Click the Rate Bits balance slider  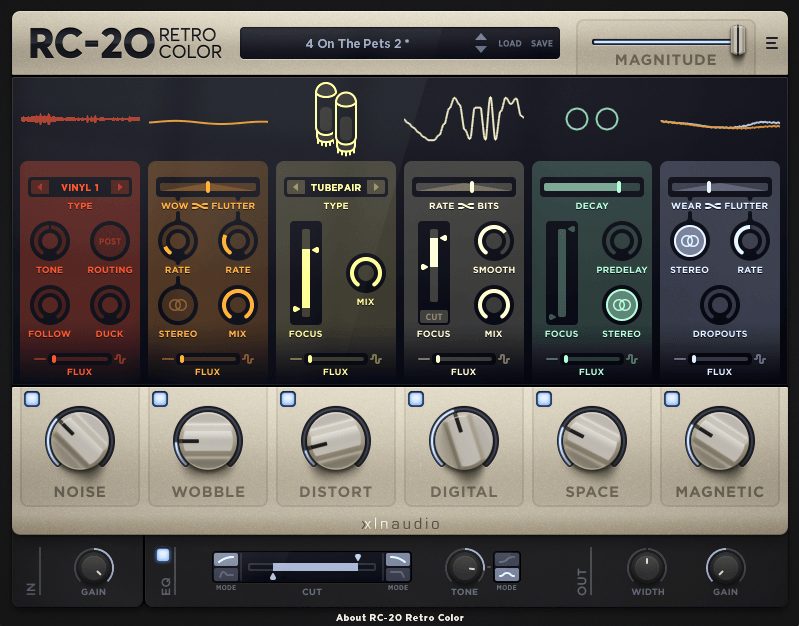click(x=464, y=187)
